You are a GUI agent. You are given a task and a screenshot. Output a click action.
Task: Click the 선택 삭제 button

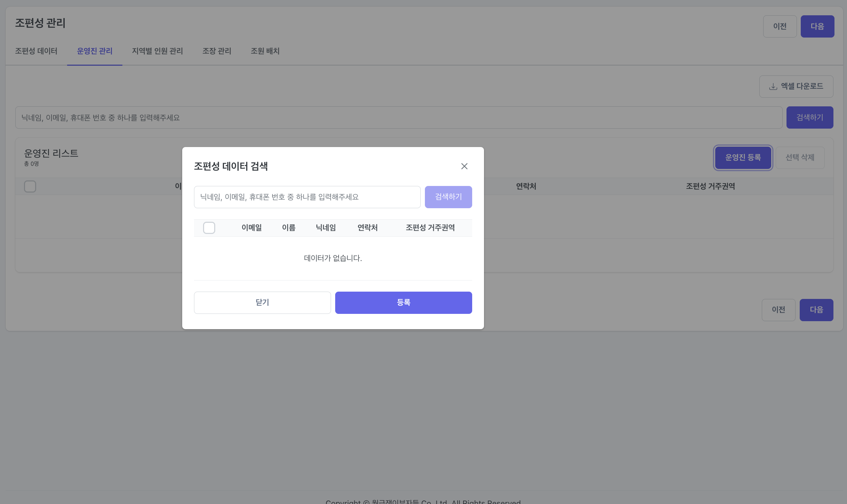[x=800, y=157]
